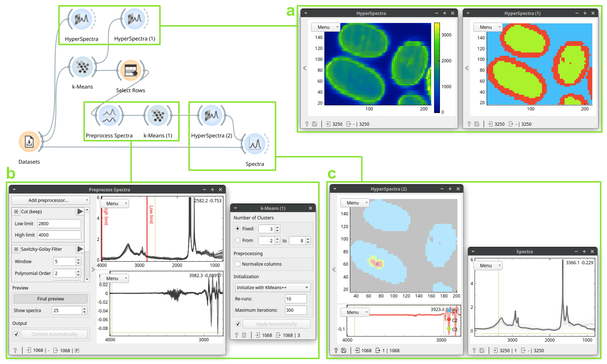Open help in the k-Means (1) window
Viewport: 607px width, 364px height.
(236, 335)
